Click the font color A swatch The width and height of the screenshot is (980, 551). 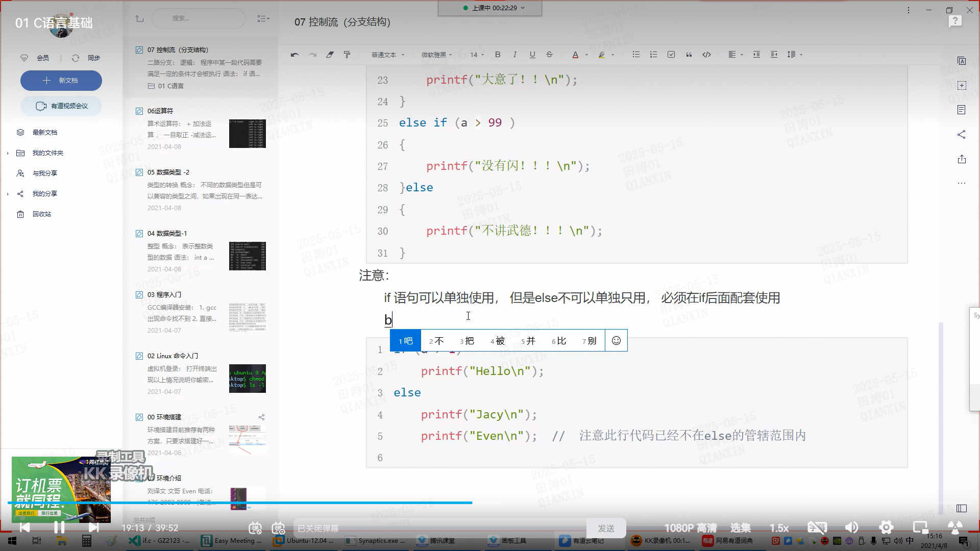coord(575,55)
